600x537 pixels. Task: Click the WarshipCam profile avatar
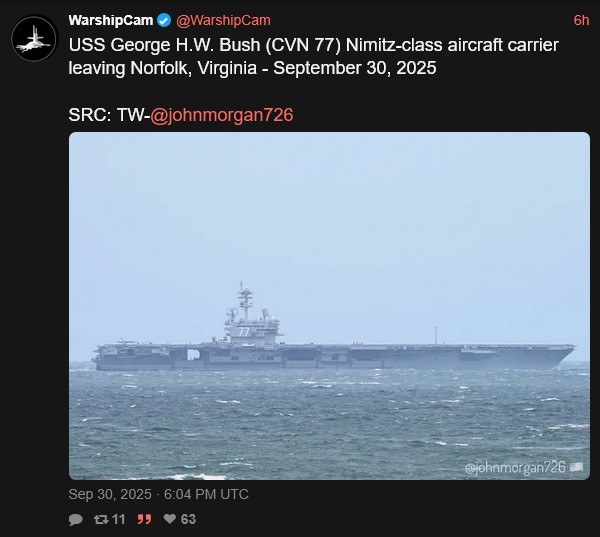[33, 39]
